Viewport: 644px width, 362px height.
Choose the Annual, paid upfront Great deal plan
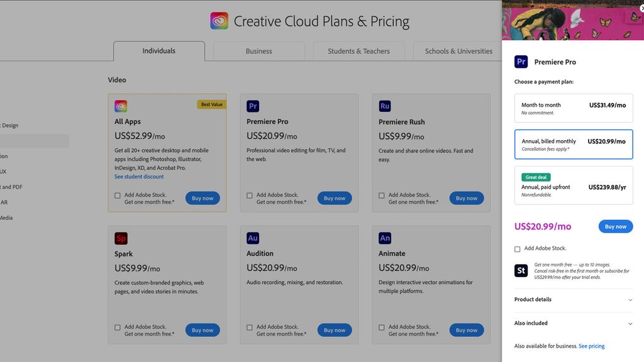(573, 186)
